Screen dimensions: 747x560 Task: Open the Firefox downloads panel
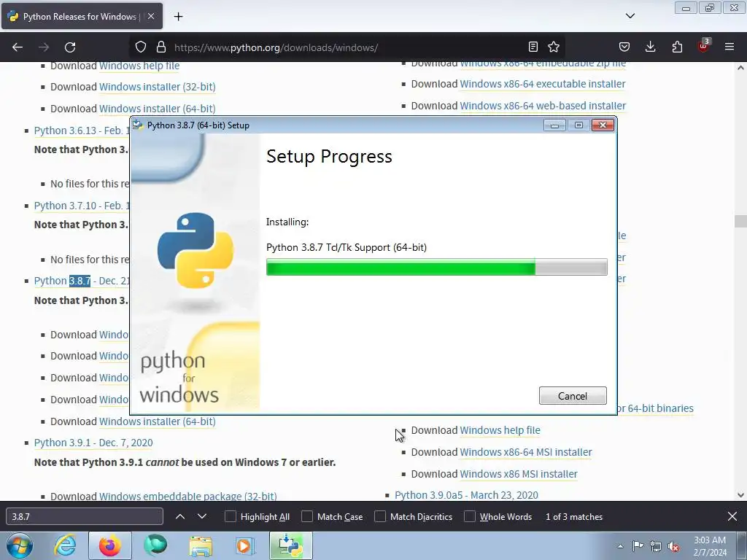(x=650, y=47)
